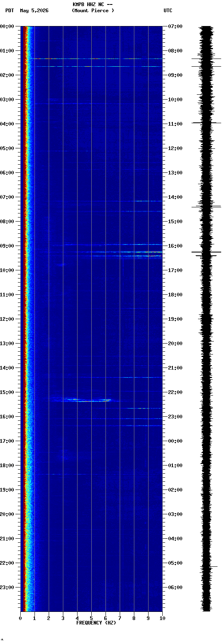The image size is (224, 644).
Task: Click the UTC '11:00' time label
Action: click(175, 124)
